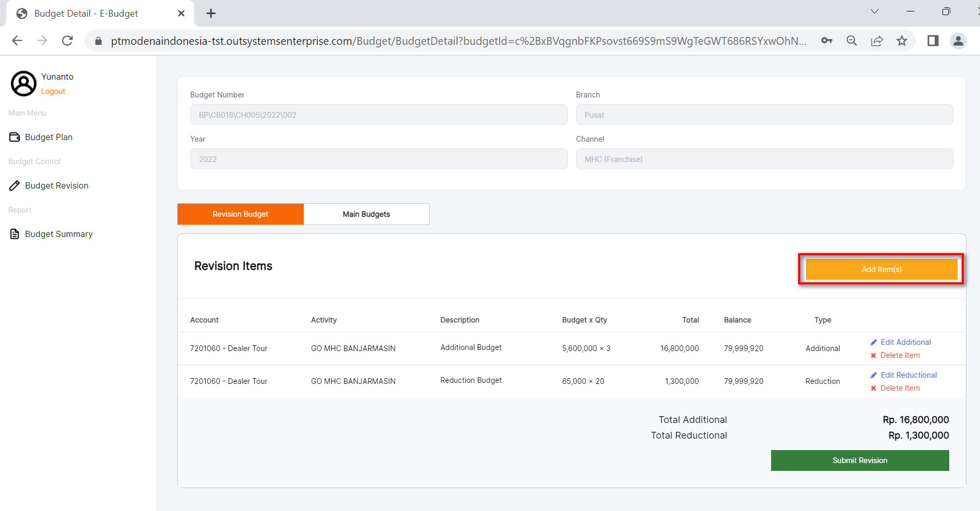Bookmark this page with the star icon

pos(902,41)
